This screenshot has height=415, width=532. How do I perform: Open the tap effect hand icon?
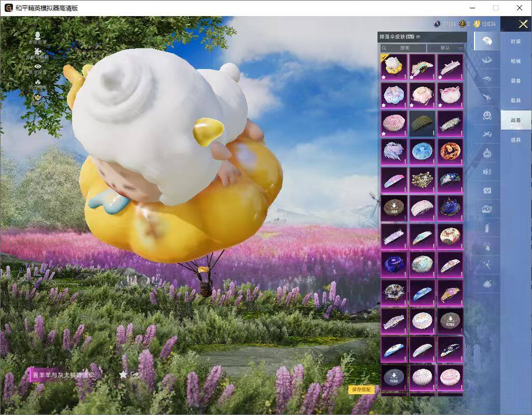[487, 246]
